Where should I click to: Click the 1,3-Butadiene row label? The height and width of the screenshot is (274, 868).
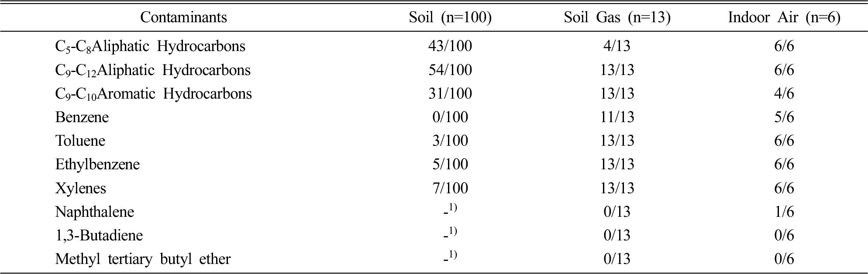click(x=99, y=236)
